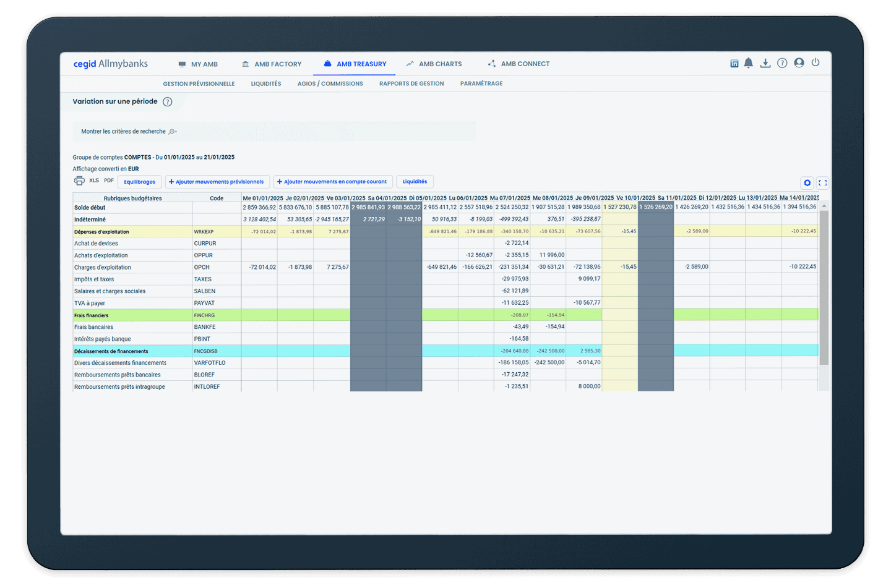Screen dimensions: 891x588
Task: Open the LinkedIn icon in header
Action: [734, 64]
